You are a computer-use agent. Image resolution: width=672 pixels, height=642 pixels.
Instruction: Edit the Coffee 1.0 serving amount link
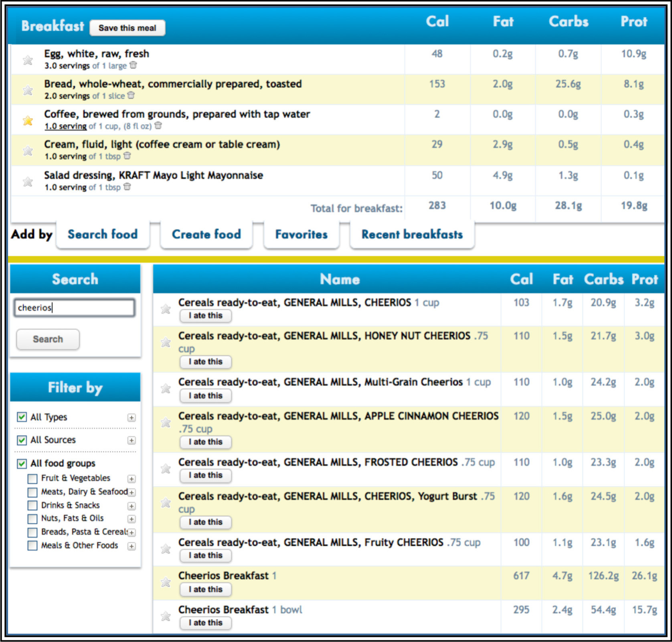coord(65,126)
